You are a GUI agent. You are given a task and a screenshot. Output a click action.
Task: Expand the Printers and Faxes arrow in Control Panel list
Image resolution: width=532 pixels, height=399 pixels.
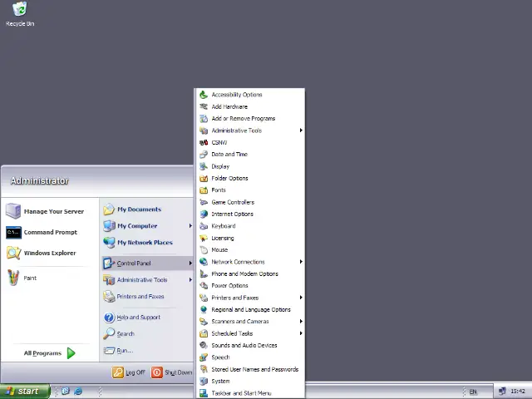(x=301, y=298)
